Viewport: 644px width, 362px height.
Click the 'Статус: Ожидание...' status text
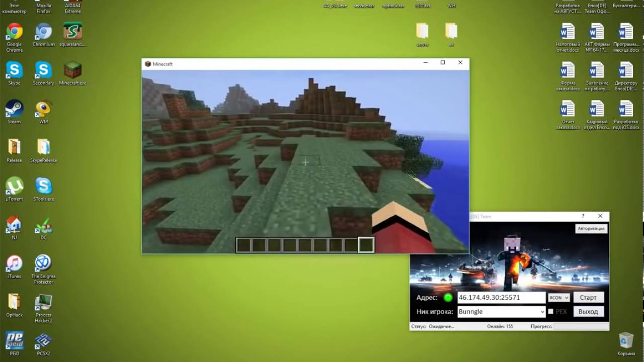click(433, 326)
